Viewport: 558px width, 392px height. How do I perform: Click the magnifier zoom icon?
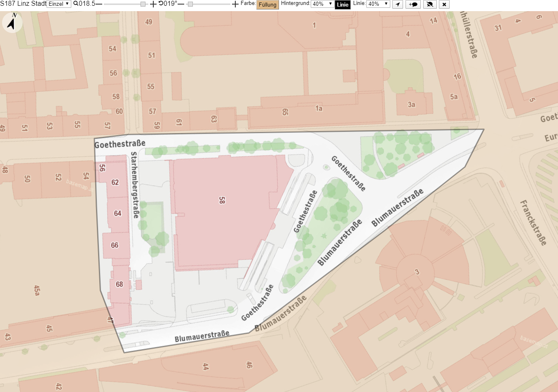[76, 4]
